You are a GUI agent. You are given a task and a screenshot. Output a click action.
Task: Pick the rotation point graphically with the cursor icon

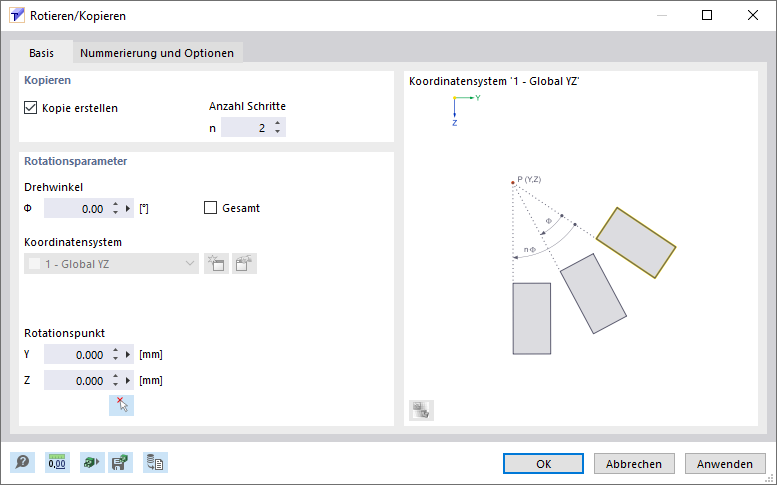[121, 404]
